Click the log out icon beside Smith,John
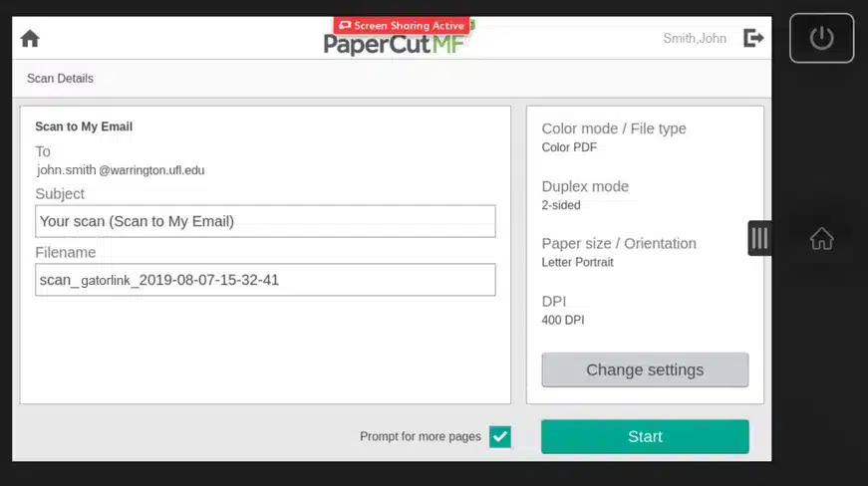Viewport: 868px width, 486px height. click(753, 38)
